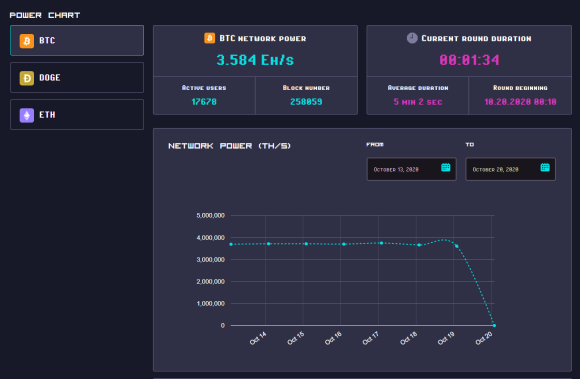The height and width of the screenshot is (379, 580).
Task: Open calendar icon in the To date field
Action: pos(545,167)
